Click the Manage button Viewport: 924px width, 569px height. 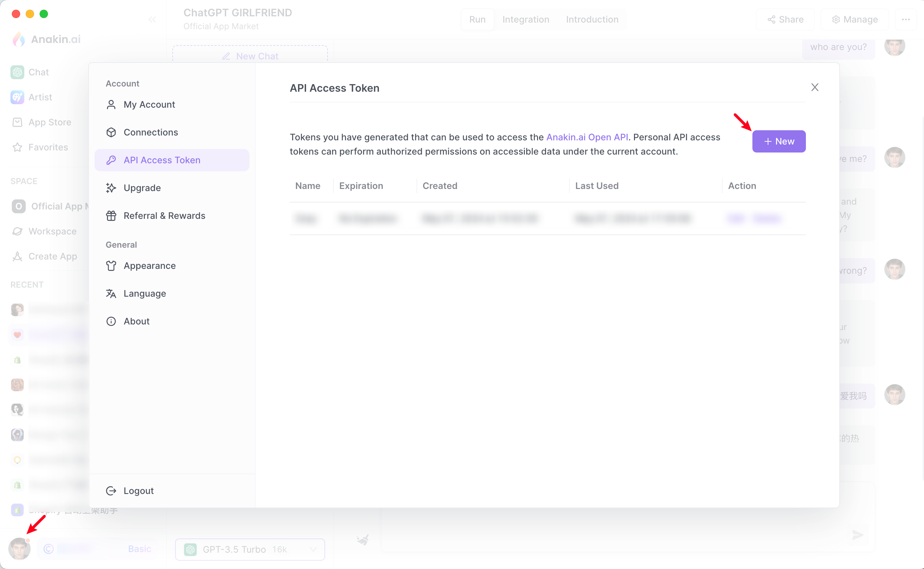point(855,19)
